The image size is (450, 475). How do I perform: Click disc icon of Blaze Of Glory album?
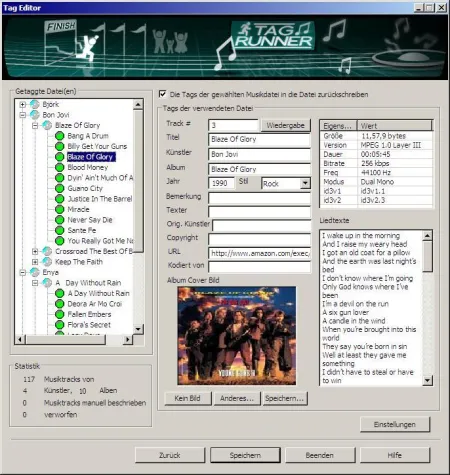(47, 125)
